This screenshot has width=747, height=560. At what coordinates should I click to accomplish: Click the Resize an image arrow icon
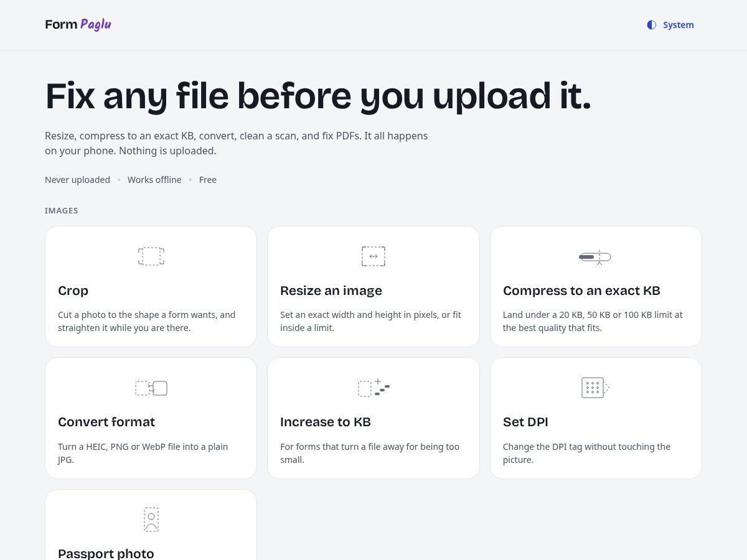pos(374,256)
